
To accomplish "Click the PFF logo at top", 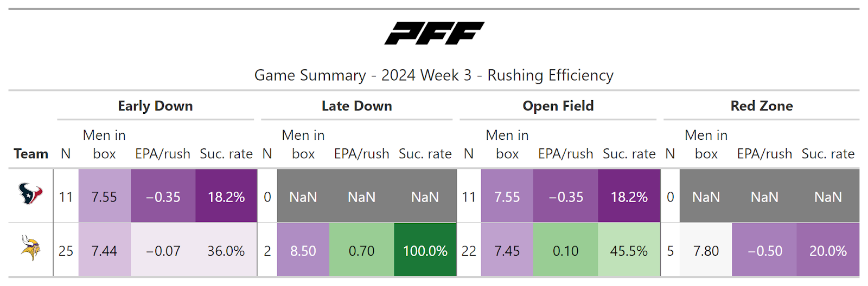I will [434, 33].
